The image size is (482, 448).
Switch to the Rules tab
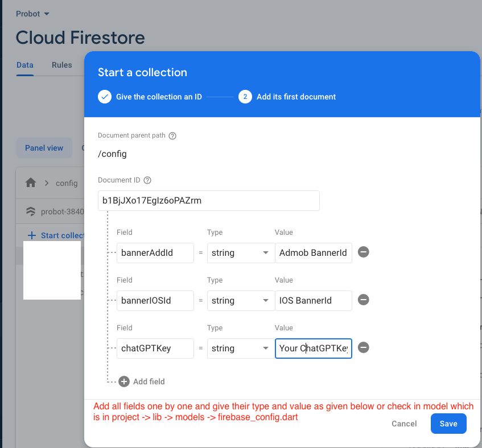coord(61,65)
